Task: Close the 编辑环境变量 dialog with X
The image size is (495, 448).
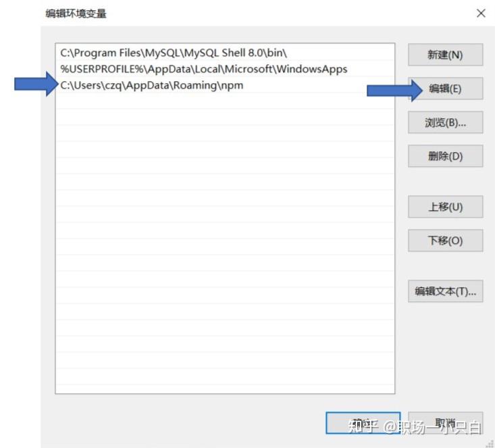Action: [x=481, y=14]
